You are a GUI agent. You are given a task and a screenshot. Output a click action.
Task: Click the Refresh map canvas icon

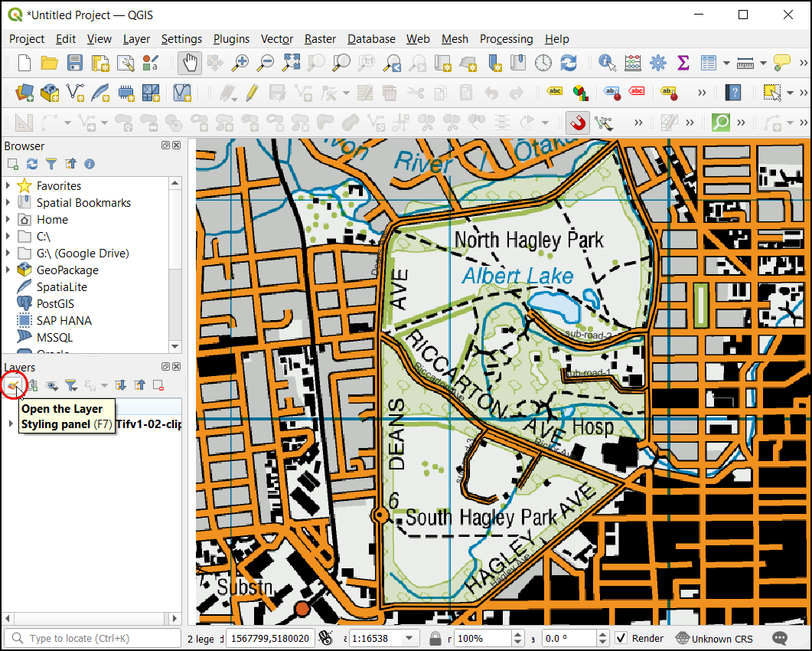pos(568,63)
